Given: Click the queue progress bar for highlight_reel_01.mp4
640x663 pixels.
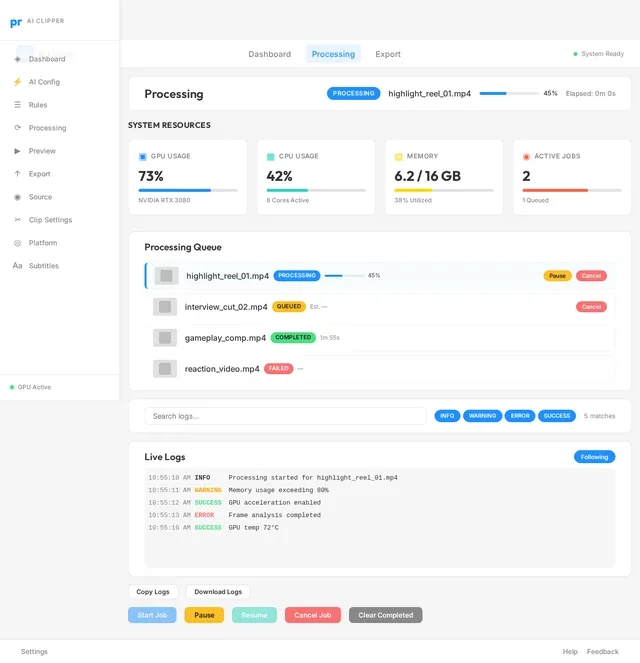Looking at the screenshot, I should (344, 276).
